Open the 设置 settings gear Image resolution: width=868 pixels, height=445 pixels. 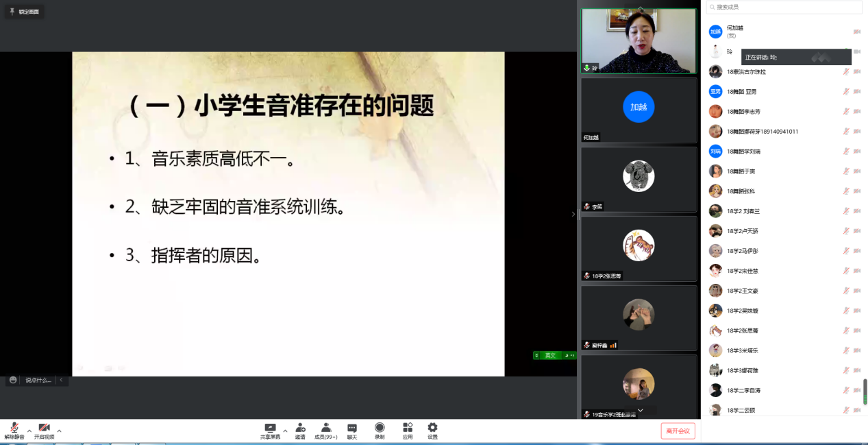tap(432, 428)
